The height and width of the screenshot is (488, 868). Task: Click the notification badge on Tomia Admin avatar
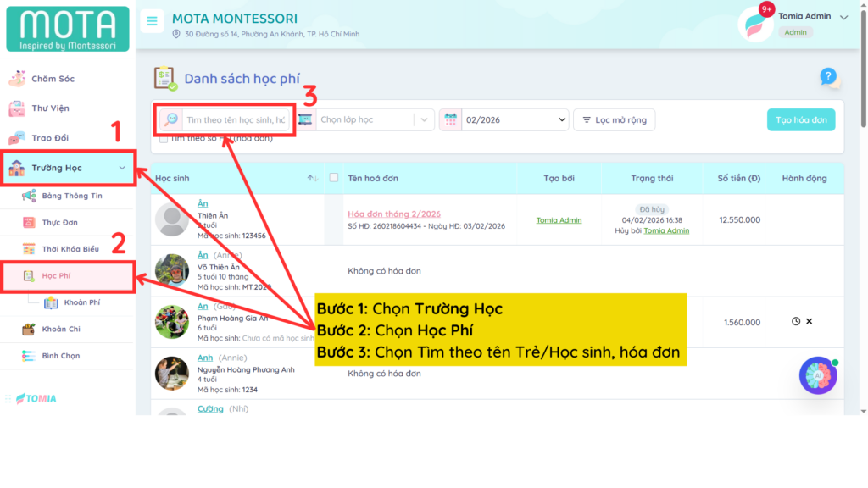coord(767,9)
